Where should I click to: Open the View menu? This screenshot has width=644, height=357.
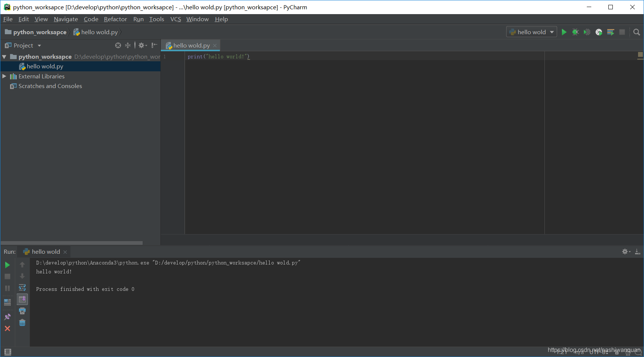pyautogui.click(x=41, y=19)
